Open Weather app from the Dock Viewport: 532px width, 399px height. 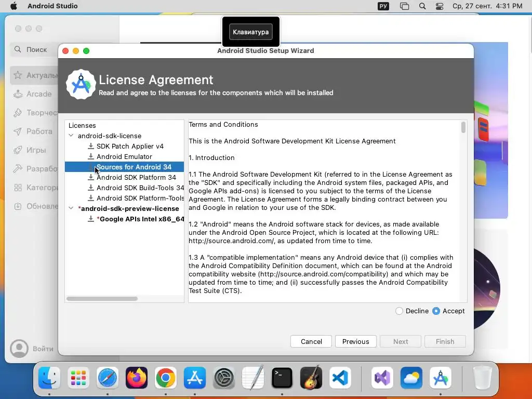click(411, 378)
